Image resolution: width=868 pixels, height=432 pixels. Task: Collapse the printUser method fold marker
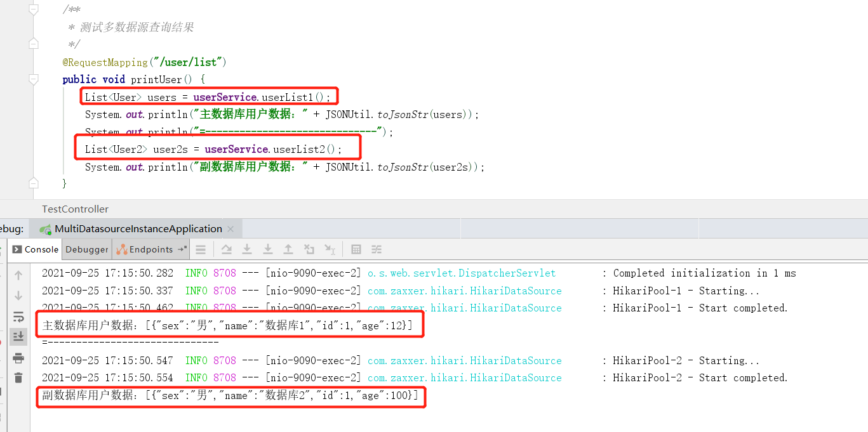[34, 79]
